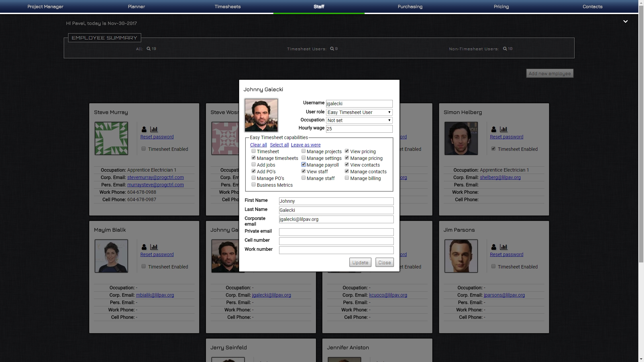The image size is (644, 362).
Task: Uncheck View contacts capability
Action: [347, 165]
